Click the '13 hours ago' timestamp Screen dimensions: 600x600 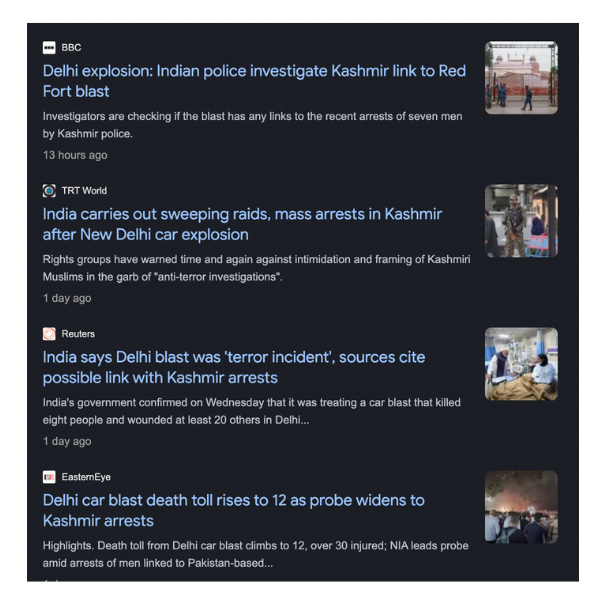(x=75, y=155)
